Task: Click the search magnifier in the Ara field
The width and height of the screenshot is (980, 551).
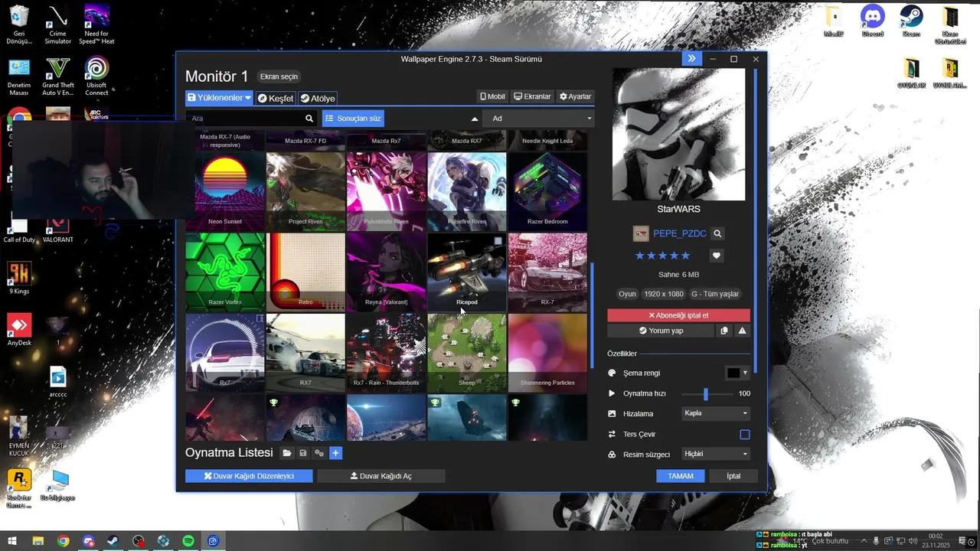Action: pyautogui.click(x=309, y=119)
